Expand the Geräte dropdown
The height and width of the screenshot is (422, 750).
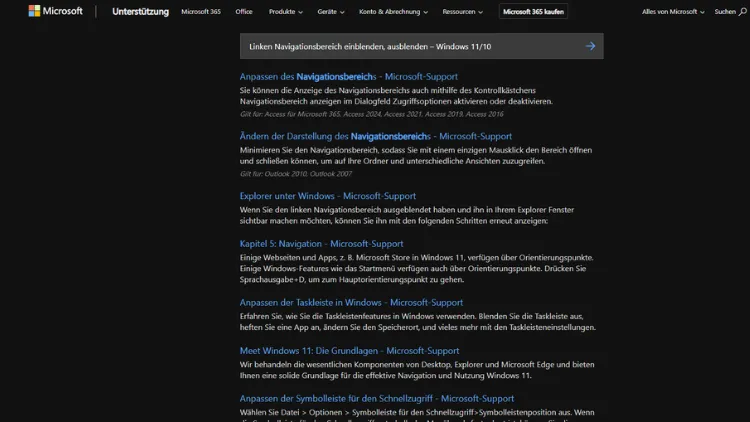tap(331, 11)
